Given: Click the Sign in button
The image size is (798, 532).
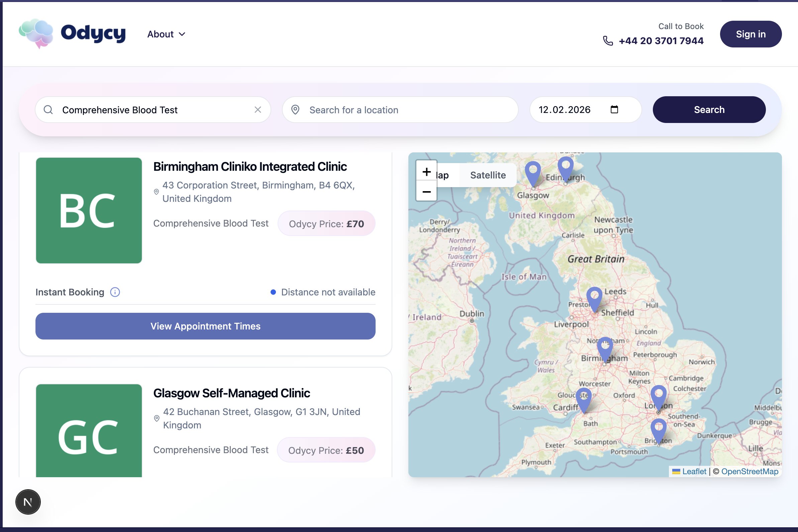Looking at the screenshot, I should point(751,34).
